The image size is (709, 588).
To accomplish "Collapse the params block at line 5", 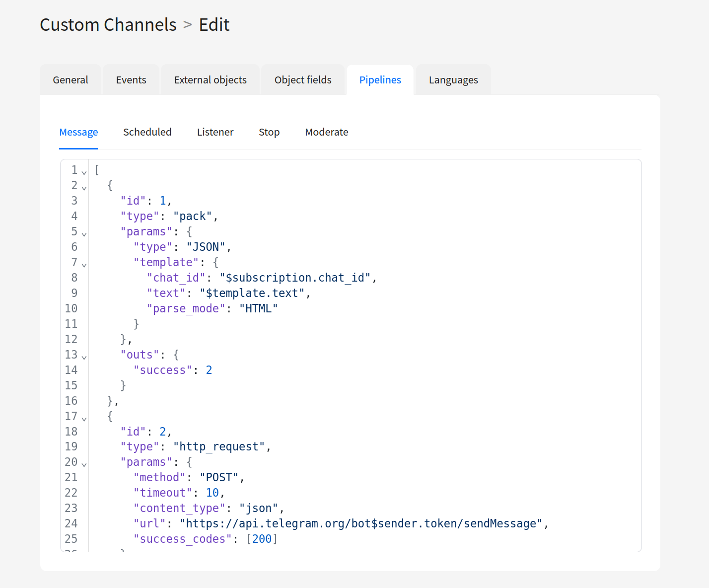I will 84,234.
